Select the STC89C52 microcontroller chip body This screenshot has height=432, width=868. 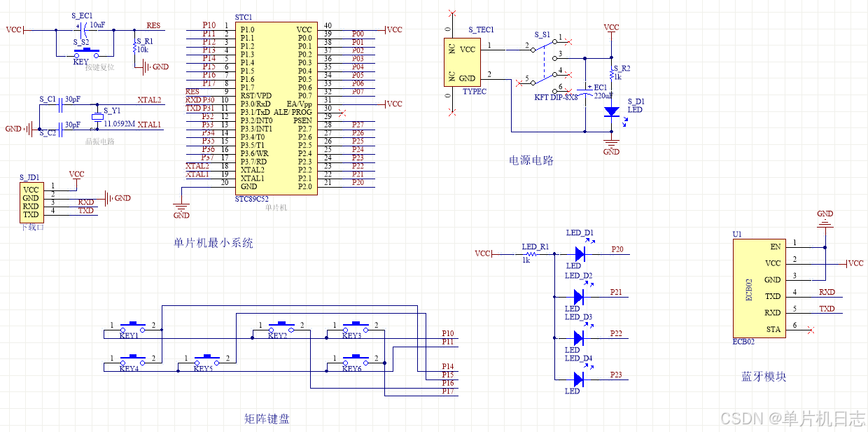pos(275,108)
